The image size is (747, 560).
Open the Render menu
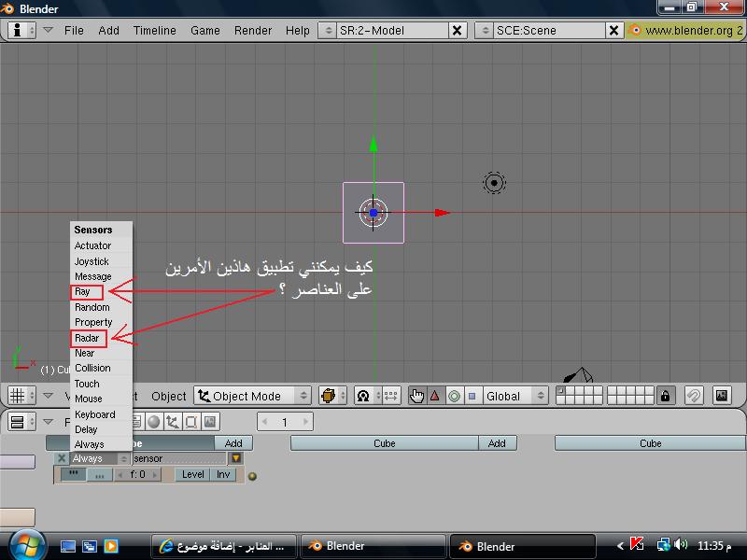(253, 31)
